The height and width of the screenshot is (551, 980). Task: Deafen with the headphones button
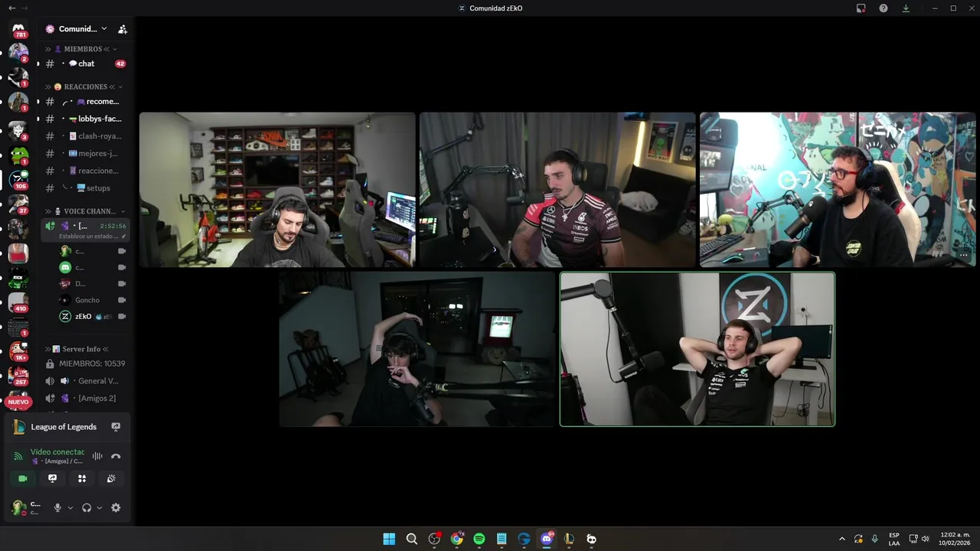(x=87, y=507)
